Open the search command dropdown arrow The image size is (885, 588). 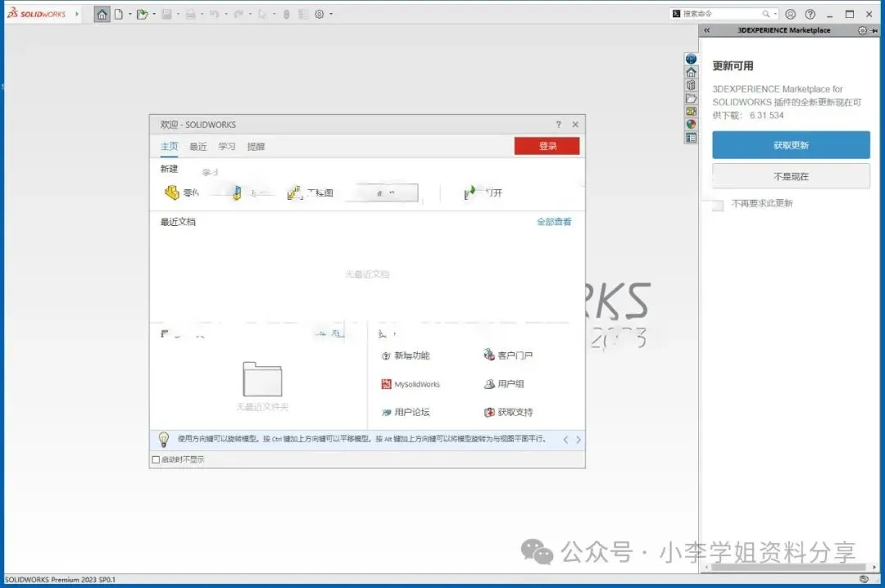click(775, 14)
